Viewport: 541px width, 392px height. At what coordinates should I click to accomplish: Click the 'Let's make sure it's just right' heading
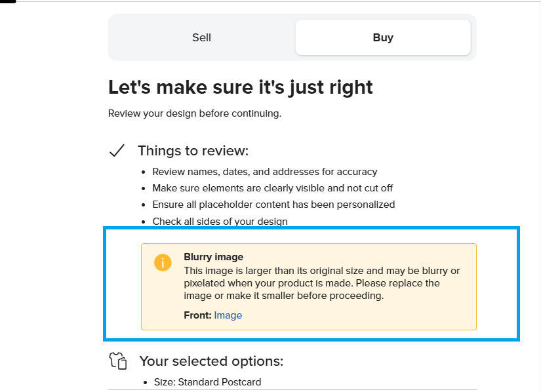click(240, 87)
